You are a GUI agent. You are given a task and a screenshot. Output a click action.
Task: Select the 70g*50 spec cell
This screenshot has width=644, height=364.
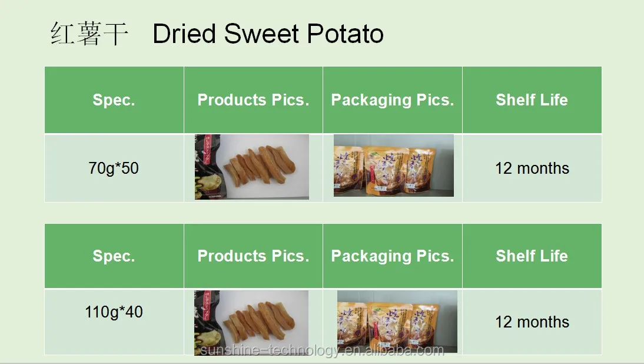click(x=114, y=168)
